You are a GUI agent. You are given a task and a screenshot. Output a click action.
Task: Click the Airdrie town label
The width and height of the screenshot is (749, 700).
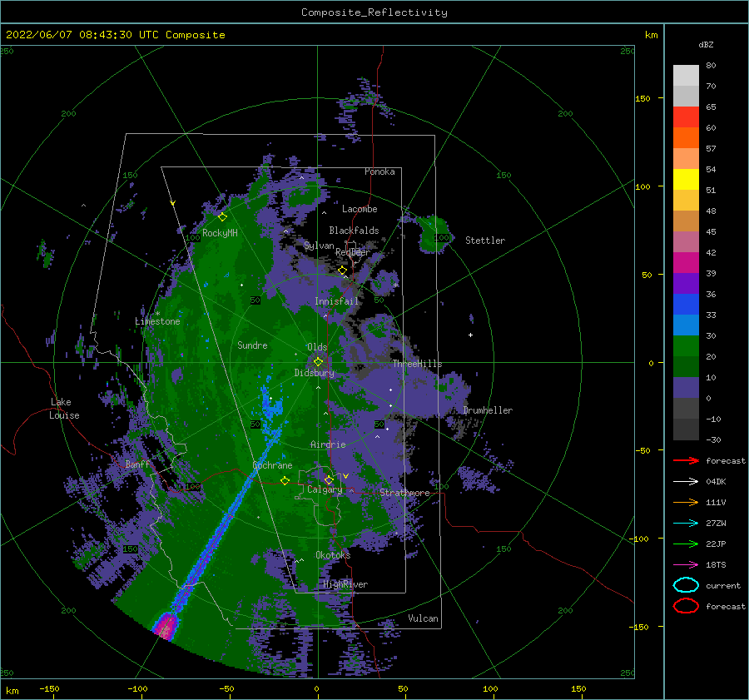point(328,444)
